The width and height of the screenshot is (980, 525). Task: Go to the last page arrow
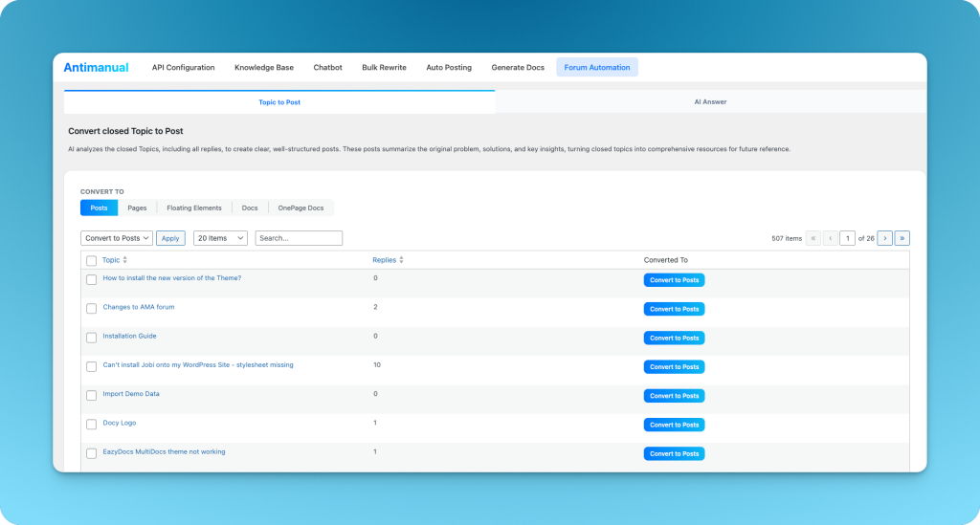pyautogui.click(x=902, y=238)
